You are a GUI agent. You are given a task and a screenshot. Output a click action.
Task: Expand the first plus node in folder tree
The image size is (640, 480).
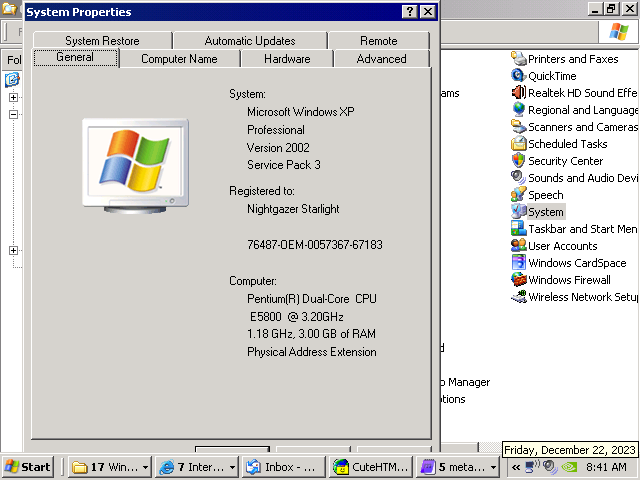click(13, 97)
